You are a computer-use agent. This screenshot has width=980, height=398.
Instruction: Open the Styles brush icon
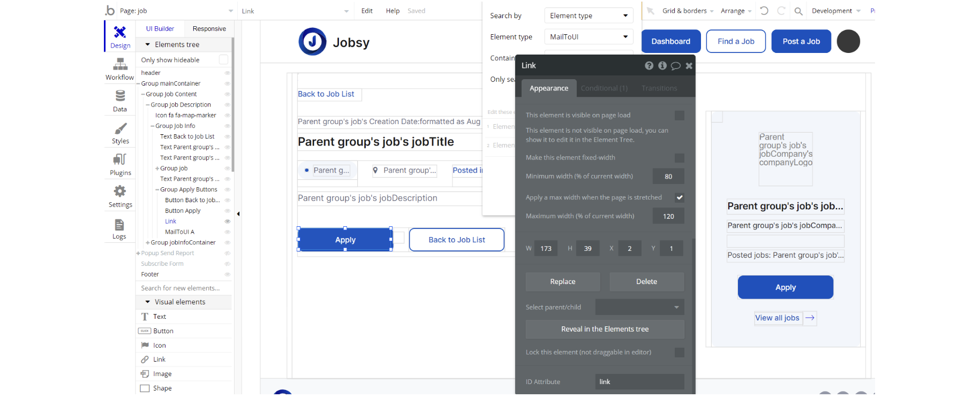pos(120,129)
